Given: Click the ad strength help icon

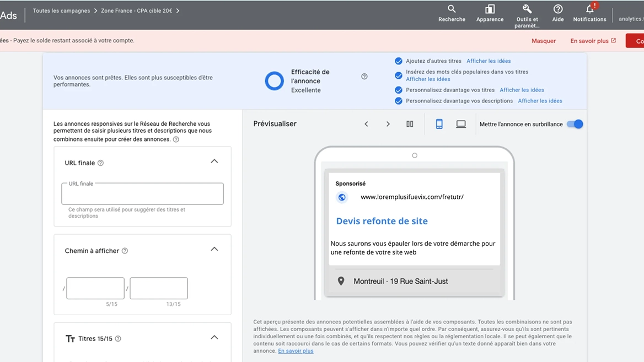Looking at the screenshot, I should (364, 77).
